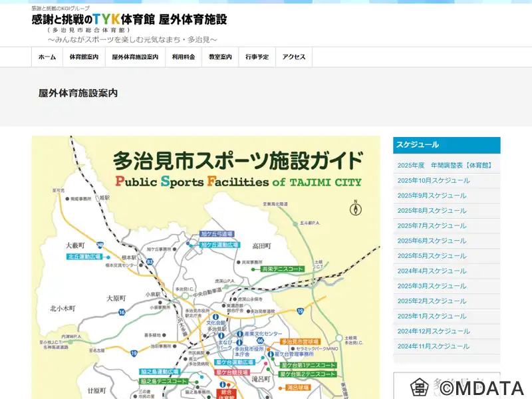Viewport: 532px width, 399px height.
Task: Click the green 共栄テニスコート label on the map
Action: 282,269
